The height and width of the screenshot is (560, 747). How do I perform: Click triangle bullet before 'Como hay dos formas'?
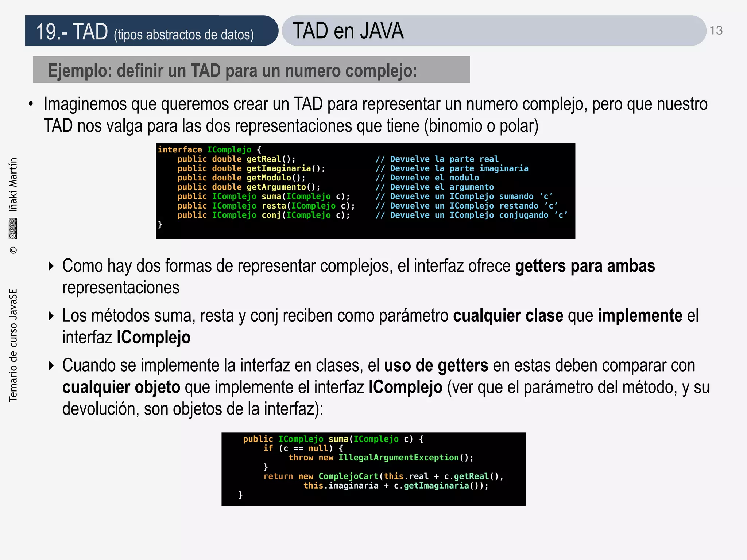point(51,266)
